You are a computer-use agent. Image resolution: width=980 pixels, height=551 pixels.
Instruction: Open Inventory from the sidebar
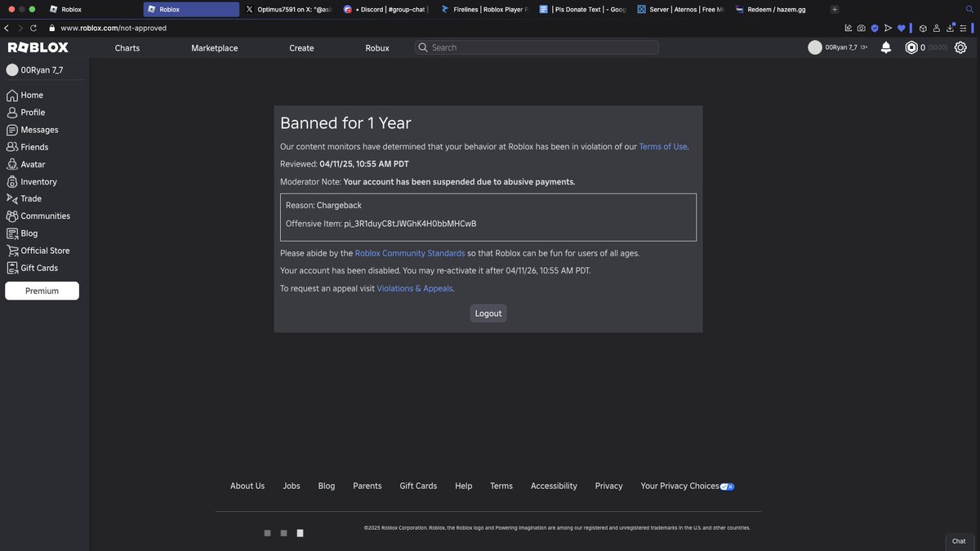click(x=31, y=182)
